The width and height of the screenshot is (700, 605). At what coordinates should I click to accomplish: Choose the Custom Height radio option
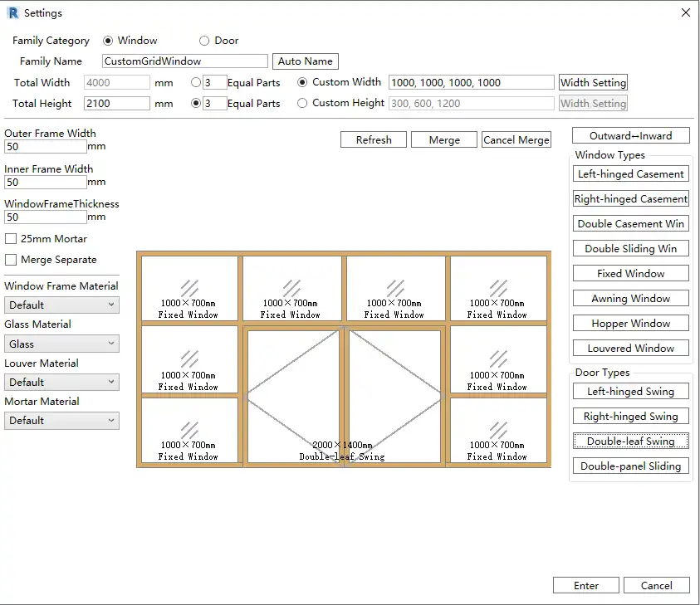(x=302, y=103)
